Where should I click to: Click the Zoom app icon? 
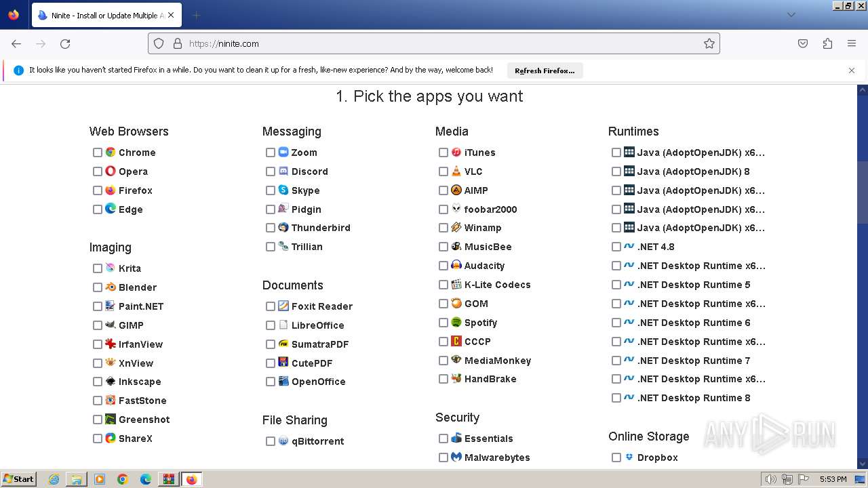click(283, 152)
